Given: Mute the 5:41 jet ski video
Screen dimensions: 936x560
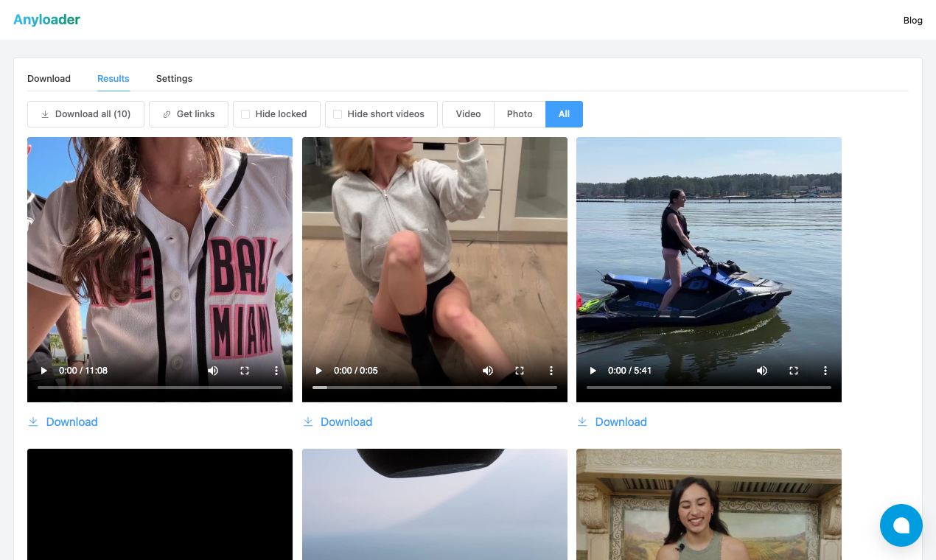Looking at the screenshot, I should click(x=762, y=371).
